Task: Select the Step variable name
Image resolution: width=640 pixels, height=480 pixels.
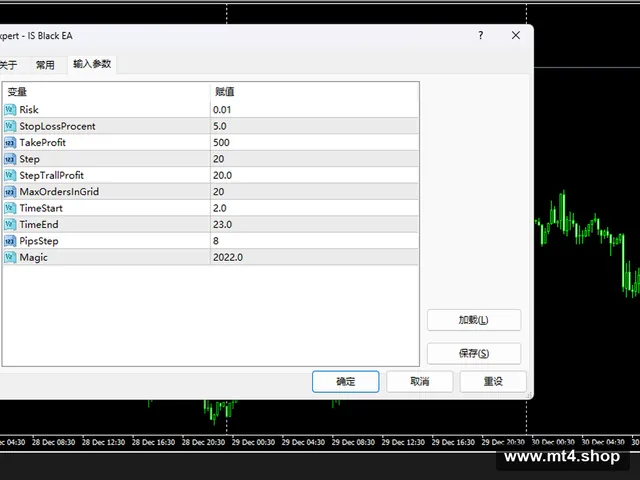Action: click(x=29, y=159)
